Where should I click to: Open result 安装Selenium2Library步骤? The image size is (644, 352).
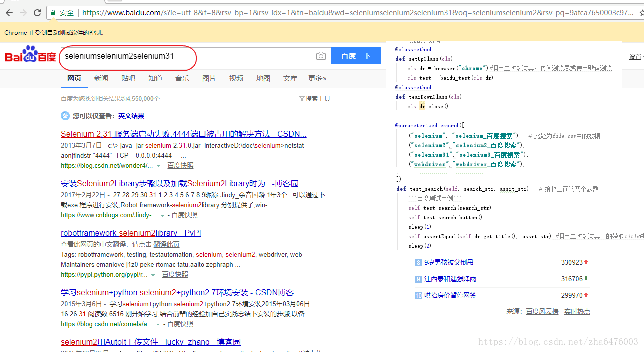[x=180, y=184]
